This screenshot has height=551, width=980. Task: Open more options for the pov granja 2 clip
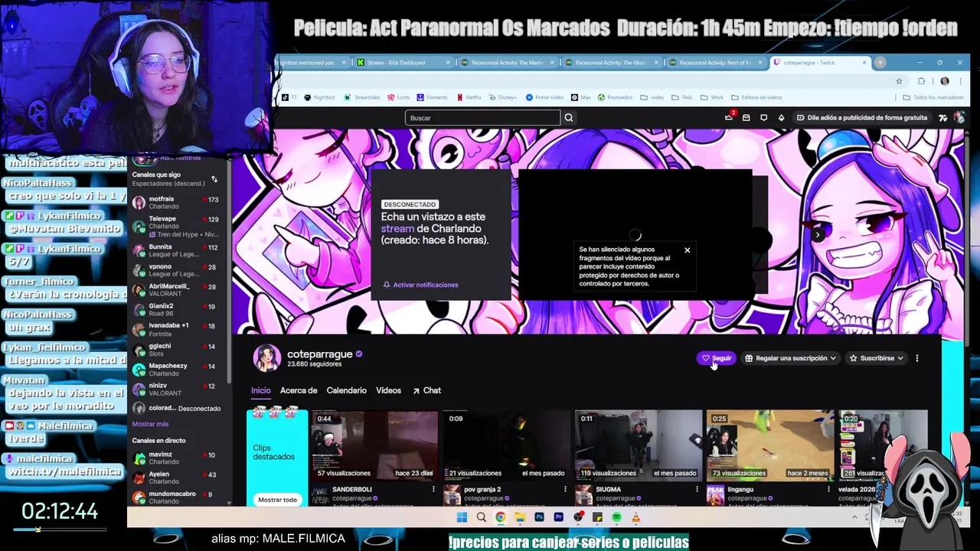point(565,489)
